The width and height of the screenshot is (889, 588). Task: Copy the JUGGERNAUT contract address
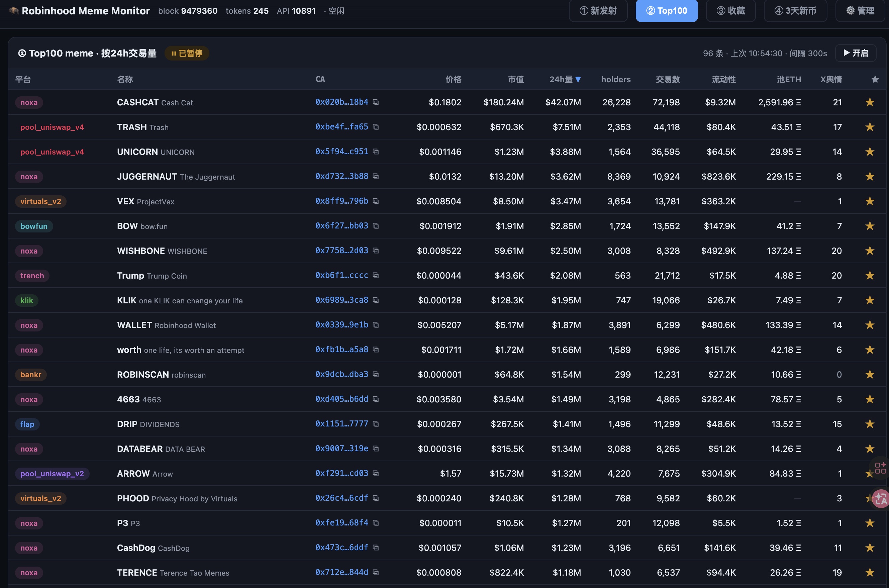(376, 176)
